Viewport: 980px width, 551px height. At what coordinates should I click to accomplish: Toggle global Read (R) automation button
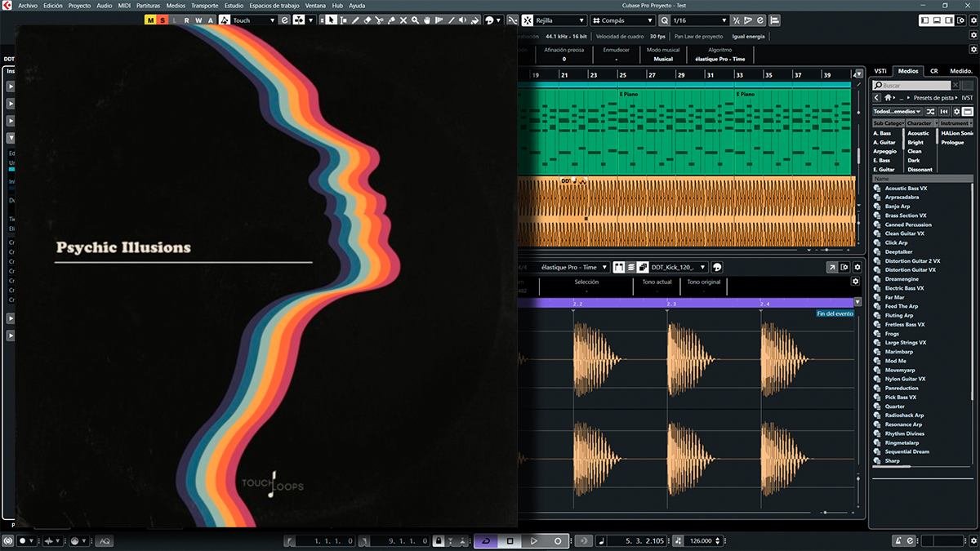pos(187,20)
